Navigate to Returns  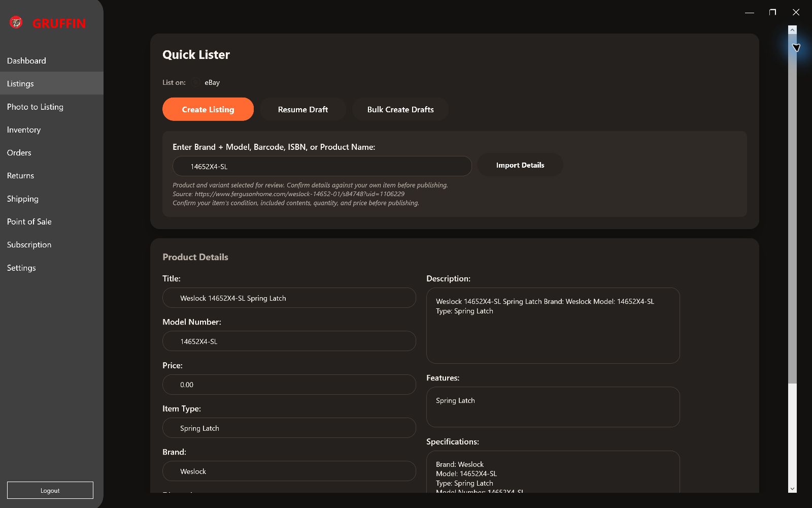(x=52, y=175)
